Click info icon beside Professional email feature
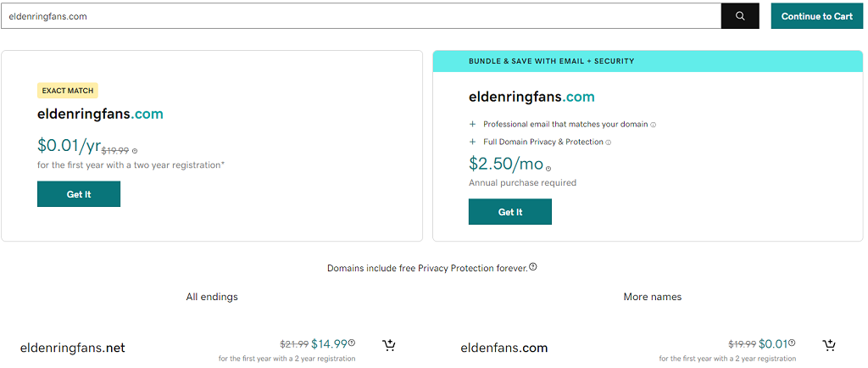 [x=653, y=125]
